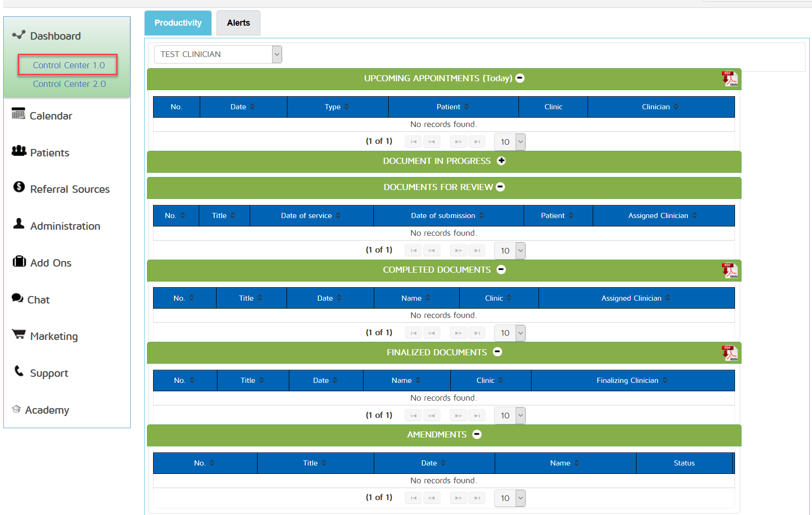Sort Documents for Review by Date of service
The width and height of the screenshot is (812, 515).
(311, 216)
